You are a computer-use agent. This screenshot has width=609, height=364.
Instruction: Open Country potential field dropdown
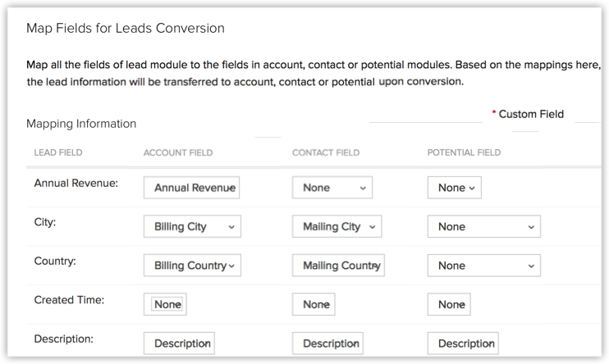click(483, 266)
